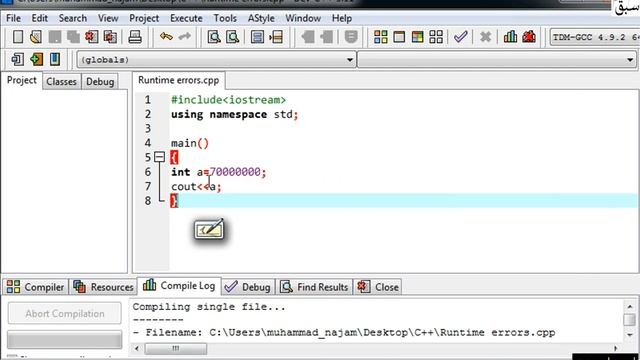Select the Runtime errors.cpp editor tab

[178, 80]
